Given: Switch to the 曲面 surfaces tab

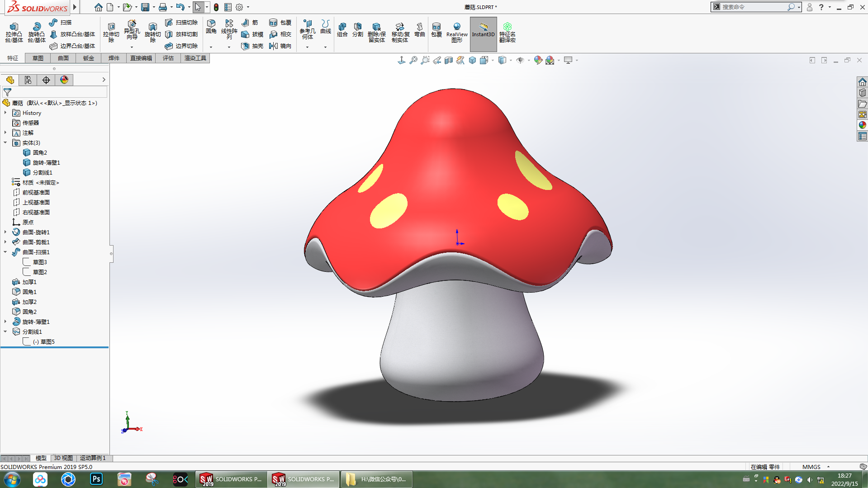Looking at the screenshot, I should tap(63, 58).
